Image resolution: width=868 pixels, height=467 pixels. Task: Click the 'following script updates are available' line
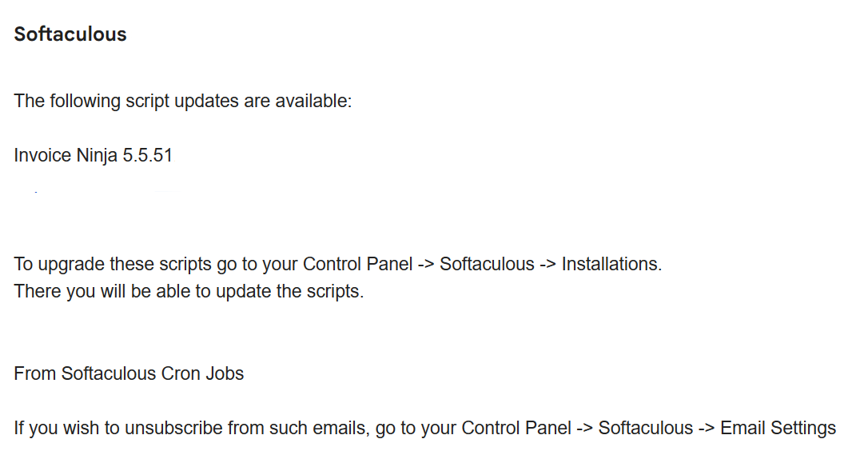[x=183, y=102]
